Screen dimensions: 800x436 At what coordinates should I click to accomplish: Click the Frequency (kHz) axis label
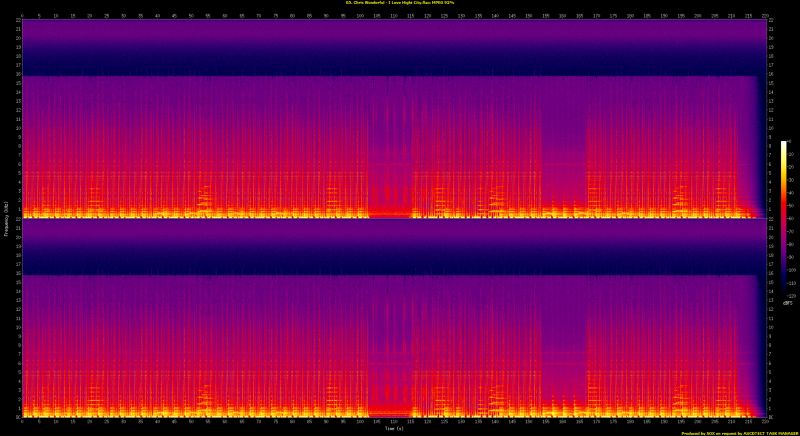pos(5,218)
